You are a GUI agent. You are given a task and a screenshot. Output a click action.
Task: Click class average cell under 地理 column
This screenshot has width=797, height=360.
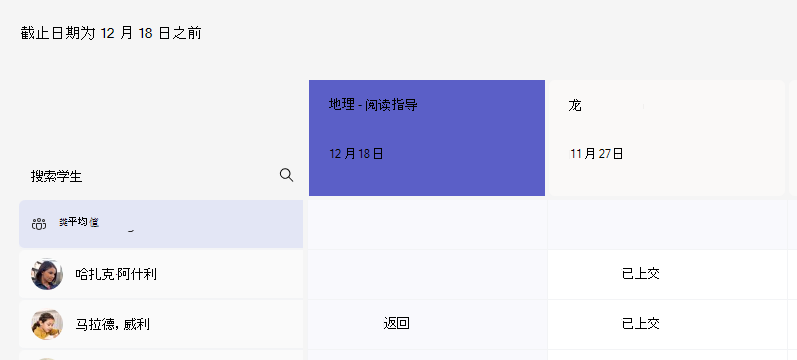(x=427, y=224)
